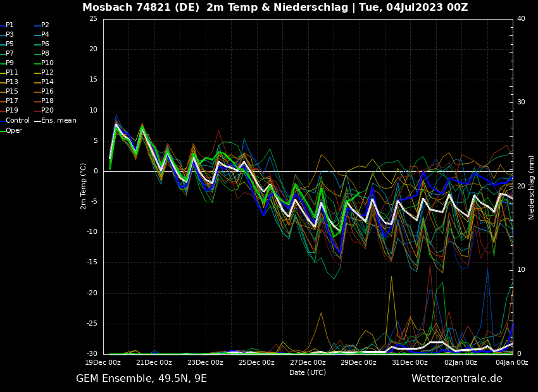Click the P18 legend entry

coord(47,101)
